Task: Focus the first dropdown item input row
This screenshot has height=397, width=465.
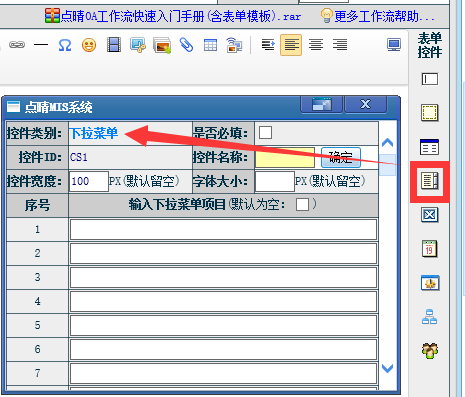Action: click(223, 229)
